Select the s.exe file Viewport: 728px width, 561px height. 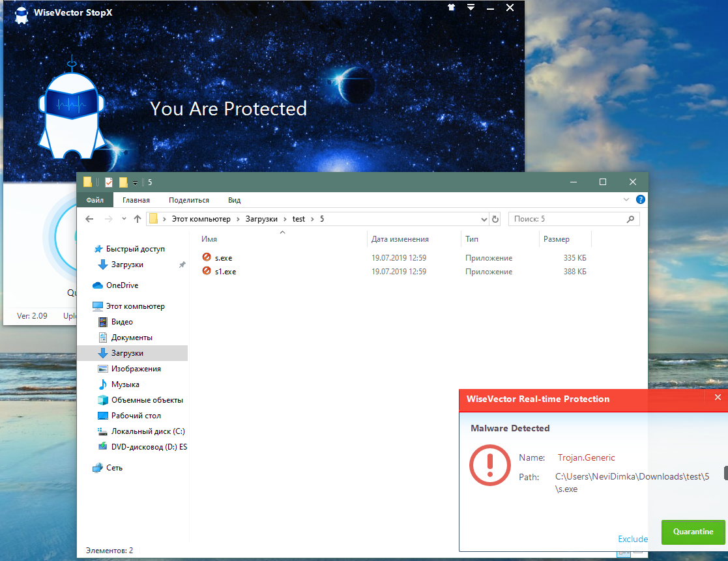point(224,258)
